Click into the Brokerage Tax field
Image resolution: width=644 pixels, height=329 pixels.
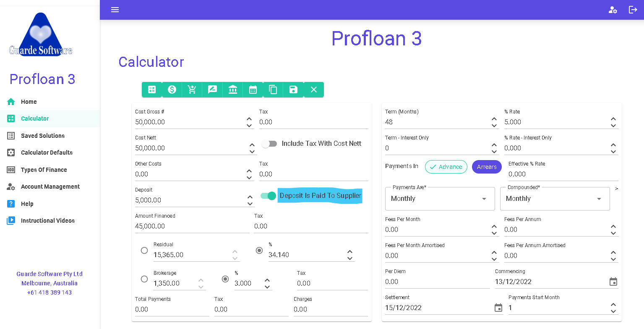coord(332,283)
